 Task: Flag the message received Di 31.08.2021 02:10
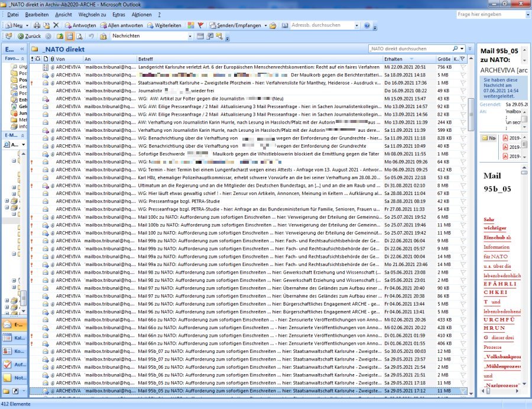(x=463, y=186)
